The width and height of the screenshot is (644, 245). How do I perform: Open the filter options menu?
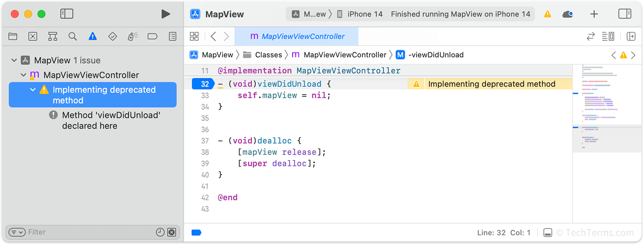pos(17,232)
